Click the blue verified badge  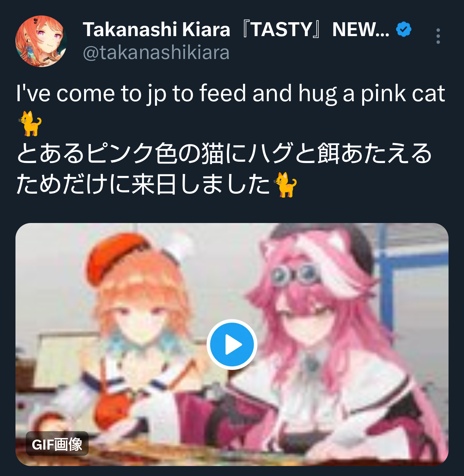pyautogui.click(x=403, y=30)
